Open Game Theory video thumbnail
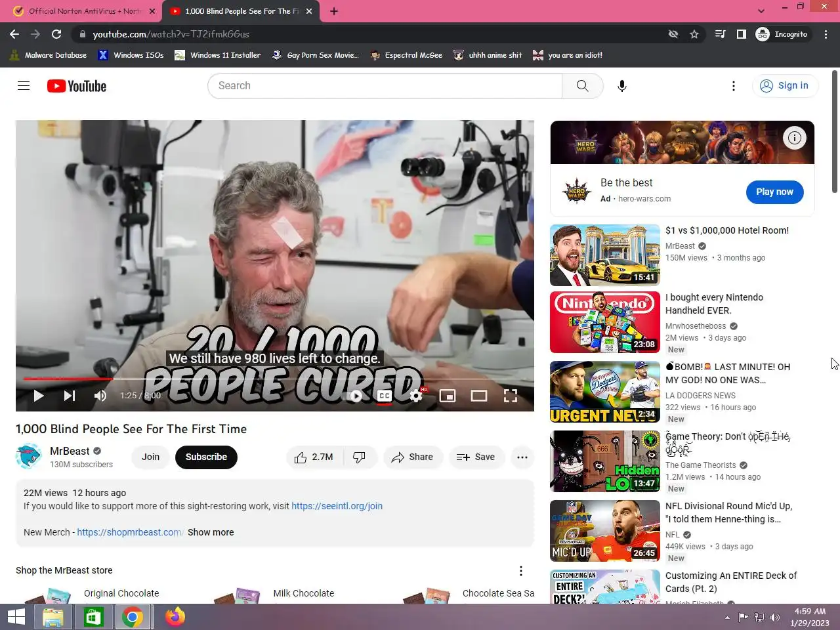 pyautogui.click(x=605, y=461)
